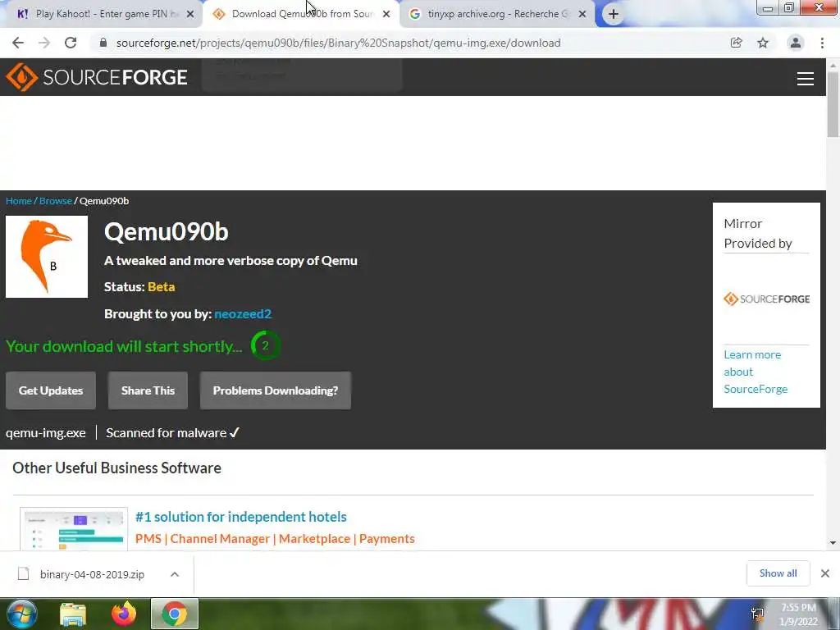
Task: Open the Home breadcrumb link
Action: tap(19, 201)
